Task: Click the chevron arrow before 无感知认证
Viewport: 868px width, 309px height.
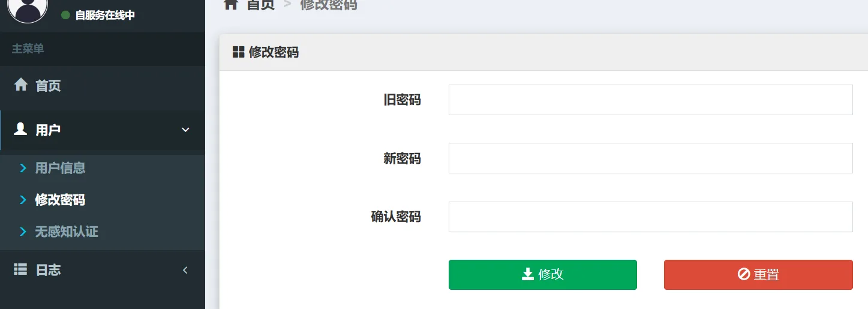Action: (x=23, y=232)
